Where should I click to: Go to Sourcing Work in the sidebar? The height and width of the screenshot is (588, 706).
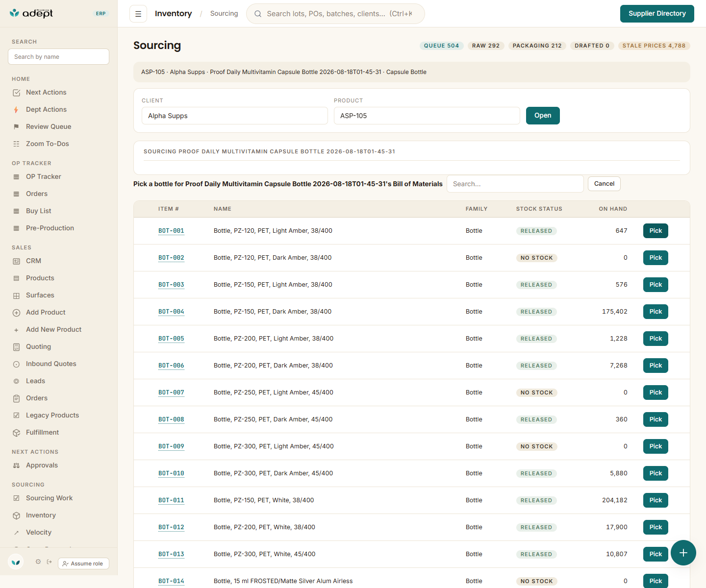tap(49, 498)
